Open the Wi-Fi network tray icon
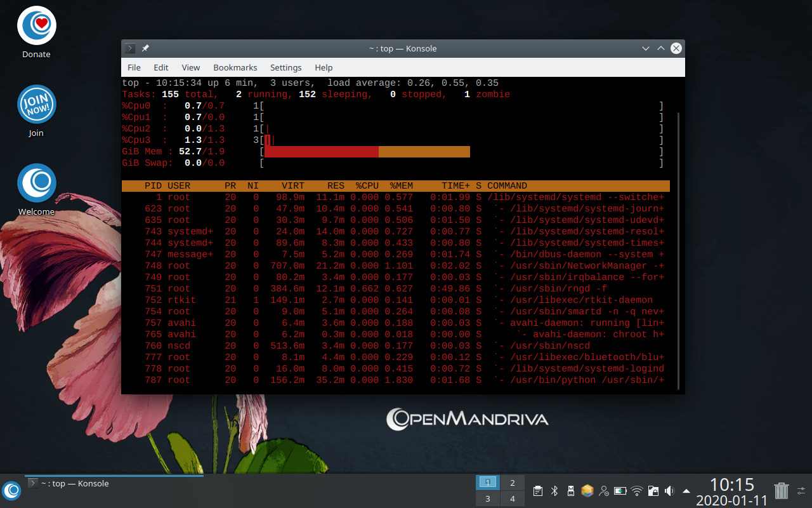This screenshot has height=508, width=812. pos(636,490)
